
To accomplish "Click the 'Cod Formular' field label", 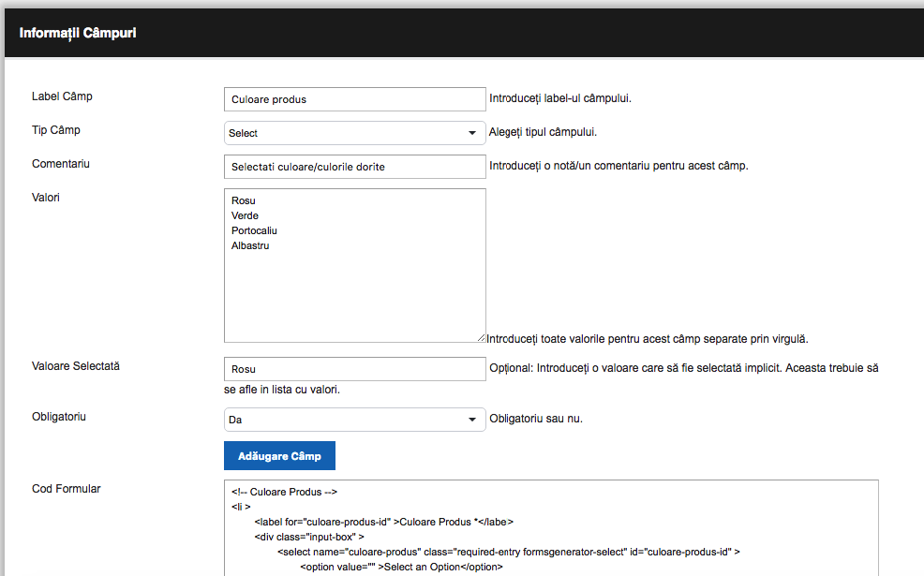I will [66, 489].
